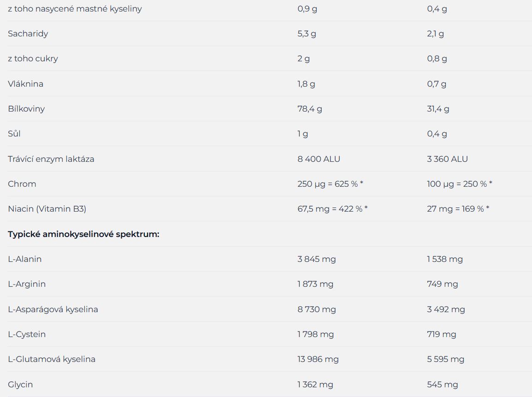Click z toho nasycené mastné kyseliny

75,9
